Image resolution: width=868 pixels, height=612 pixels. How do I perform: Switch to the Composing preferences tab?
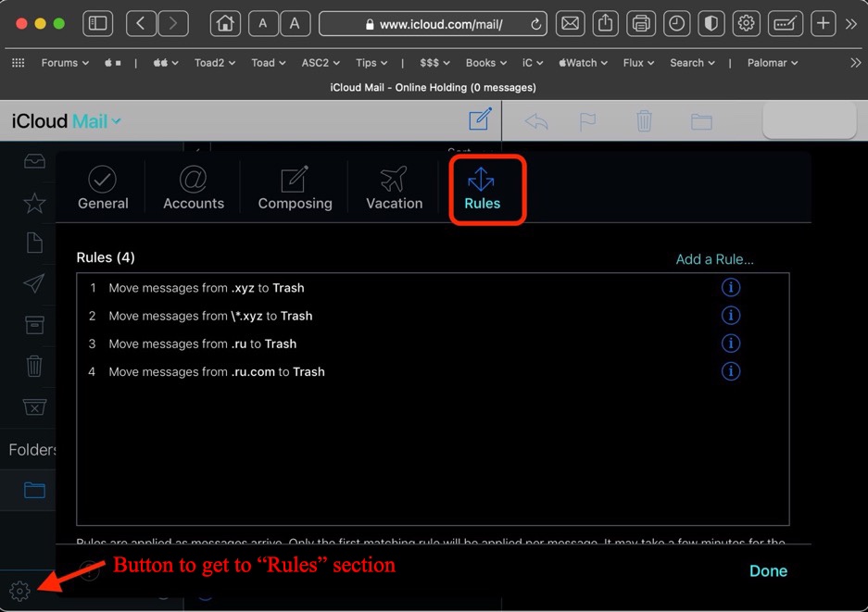click(x=295, y=188)
